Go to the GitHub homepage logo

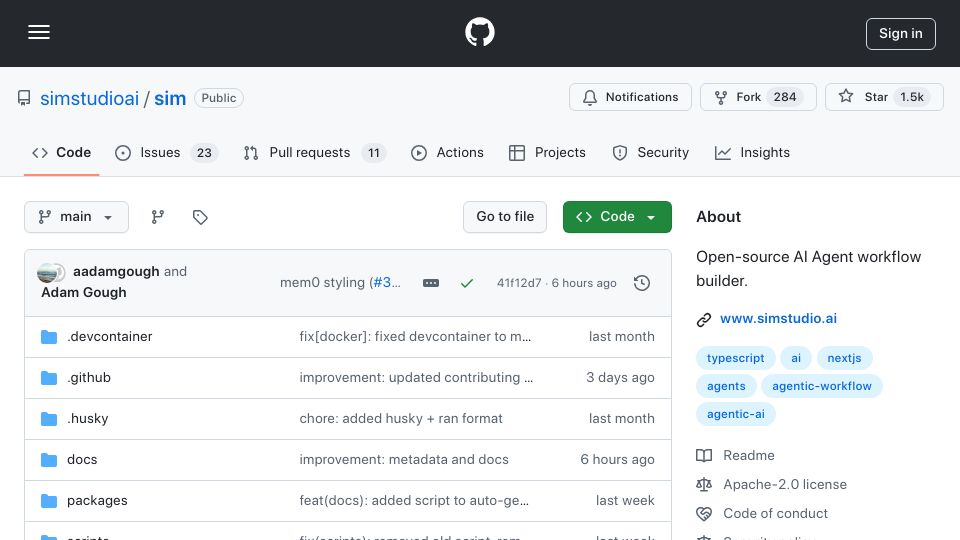(479, 32)
